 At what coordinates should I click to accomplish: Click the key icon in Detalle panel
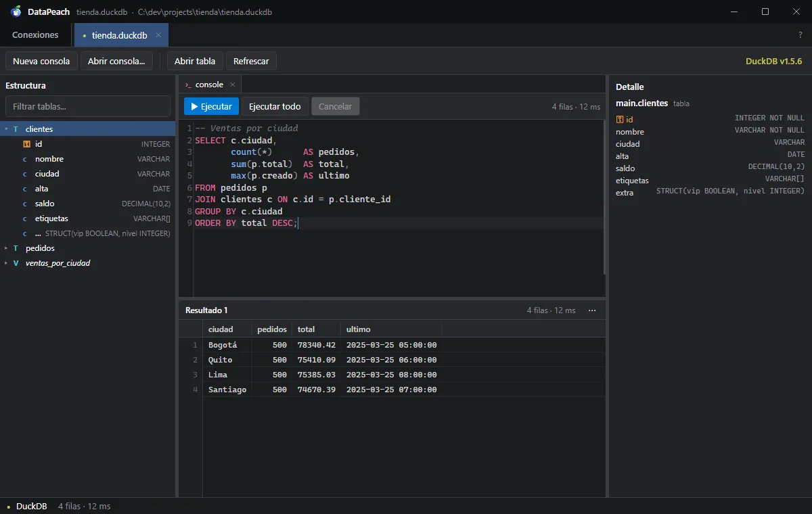619,120
